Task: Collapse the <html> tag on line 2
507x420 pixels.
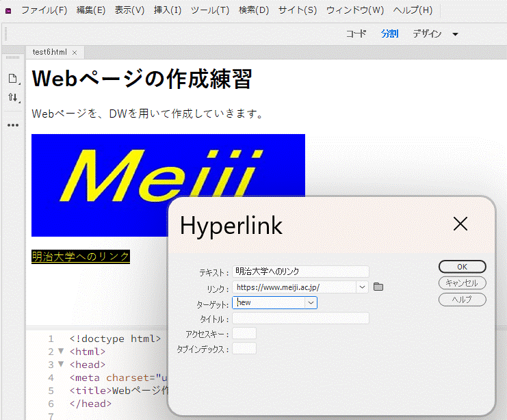Action: [x=60, y=352]
